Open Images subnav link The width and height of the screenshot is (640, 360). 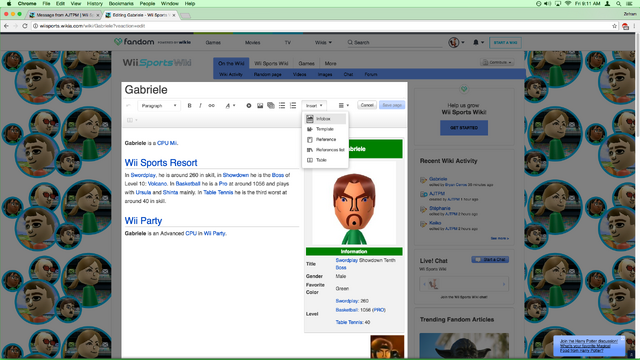(324, 74)
